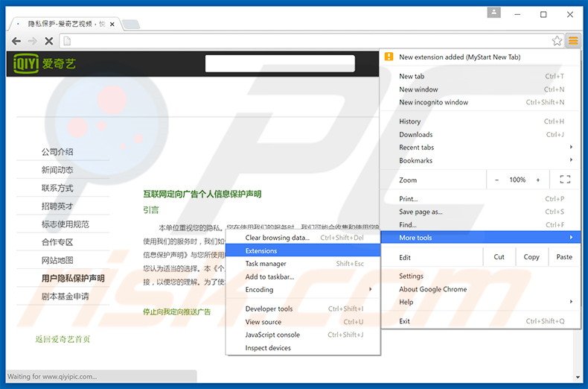Click the Zoom out minus button

(x=497, y=180)
